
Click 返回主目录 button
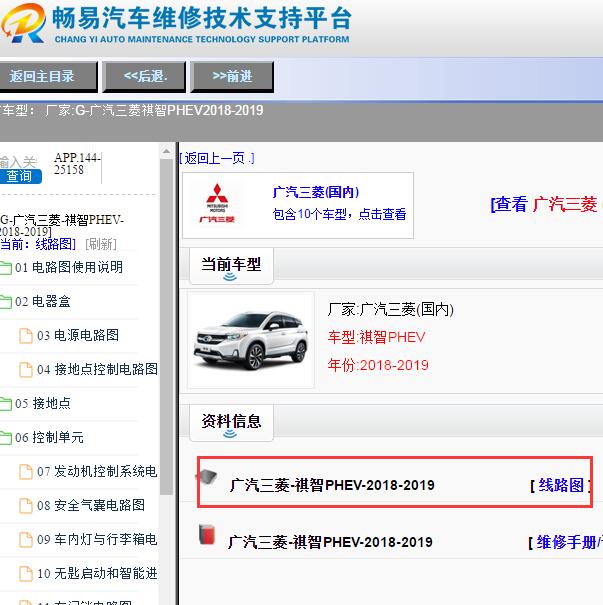(47, 76)
